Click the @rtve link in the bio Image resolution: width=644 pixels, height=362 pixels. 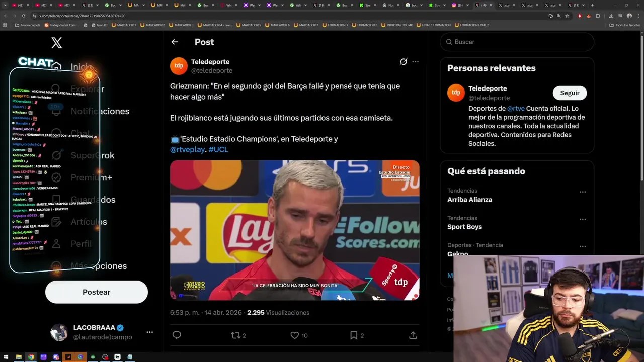coord(516,108)
